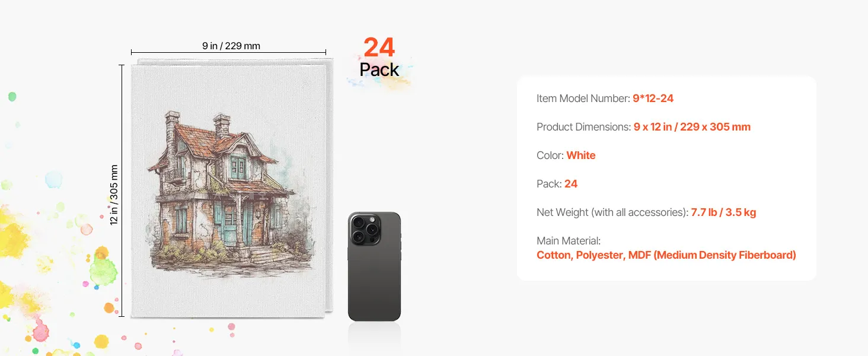
Task: Click the 9 in / 229 mm width label
Action: click(231, 46)
